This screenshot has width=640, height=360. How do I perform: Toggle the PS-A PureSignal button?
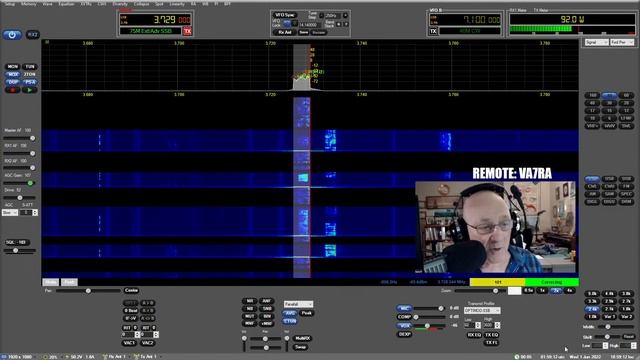29,82
